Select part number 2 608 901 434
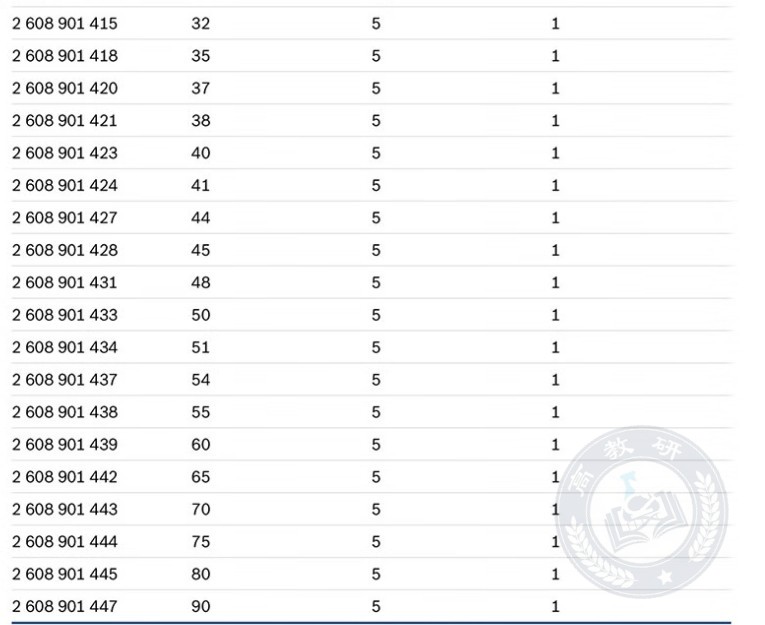Viewport: 765px width, 625px height. (65, 347)
